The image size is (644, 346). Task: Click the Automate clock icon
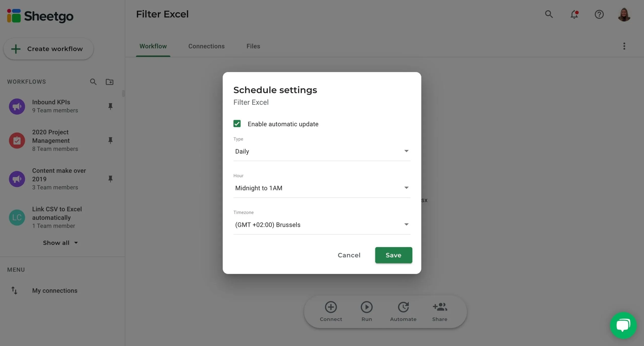[x=403, y=307]
